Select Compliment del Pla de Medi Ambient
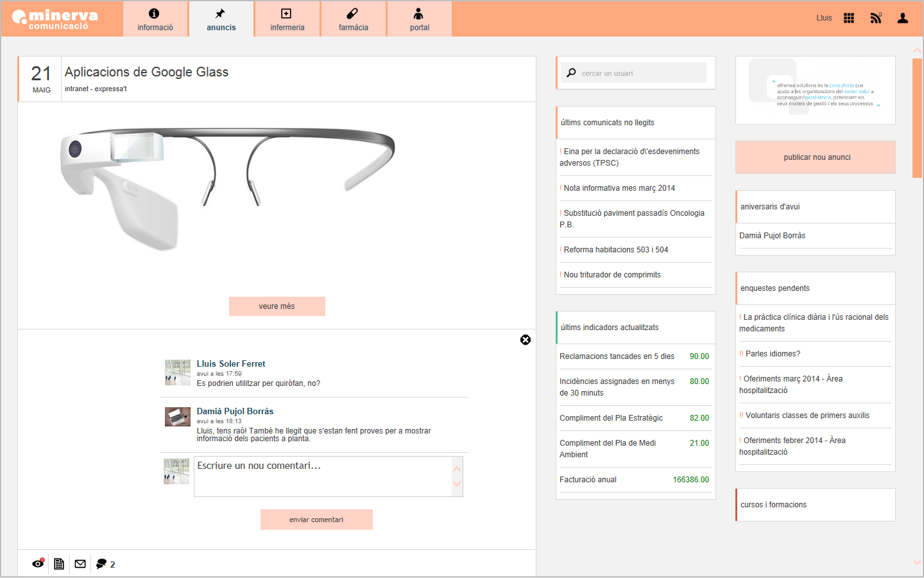This screenshot has height=578, width=924. pyautogui.click(x=636, y=449)
